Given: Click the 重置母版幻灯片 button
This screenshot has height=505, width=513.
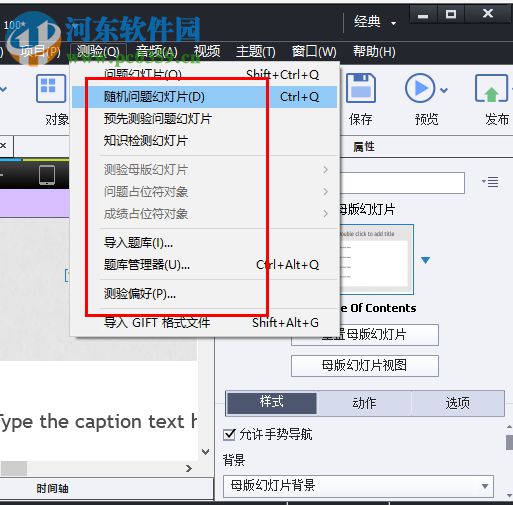Looking at the screenshot, I should [365, 335].
